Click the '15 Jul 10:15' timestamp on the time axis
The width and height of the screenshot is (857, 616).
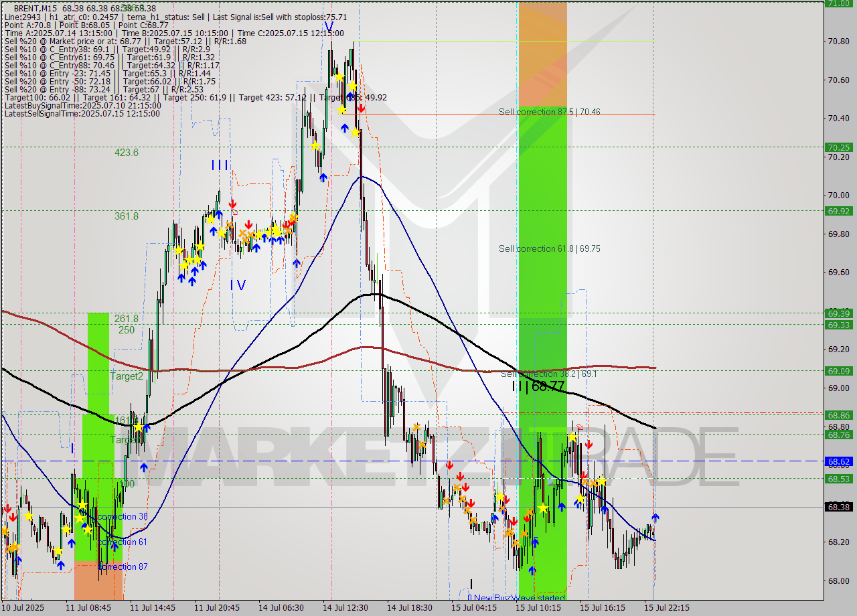click(x=540, y=607)
